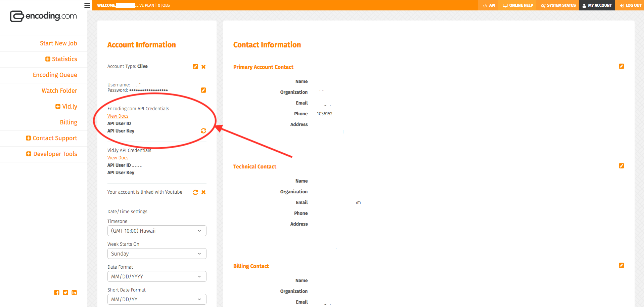The height and width of the screenshot is (307, 644).
Task: Unlink Youtube account with X icon
Action: coord(203,192)
